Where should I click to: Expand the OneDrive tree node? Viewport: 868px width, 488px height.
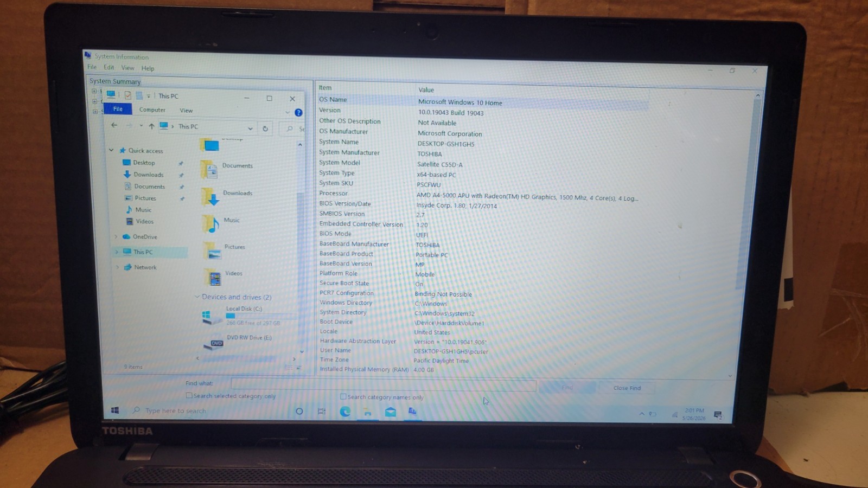[116, 236]
